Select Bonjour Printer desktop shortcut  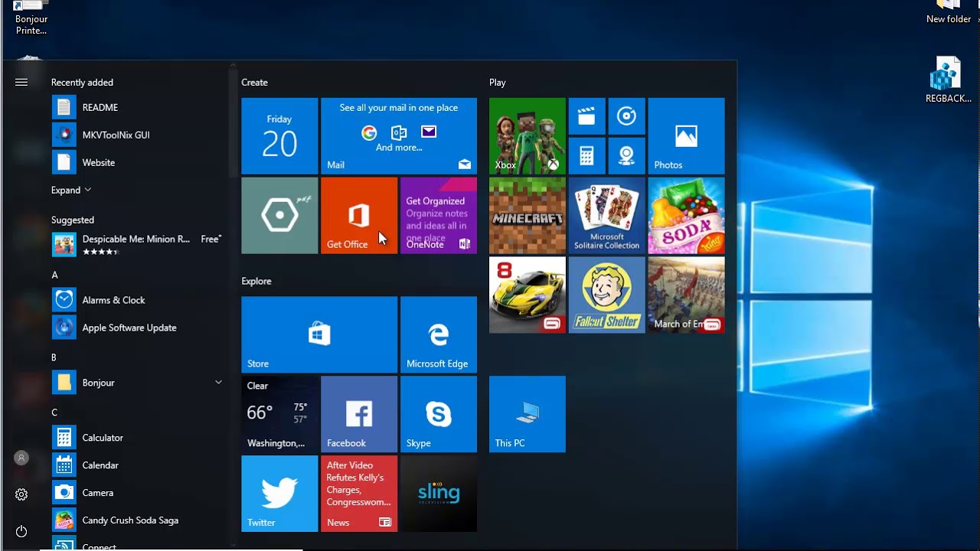pyautogui.click(x=31, y=18)
